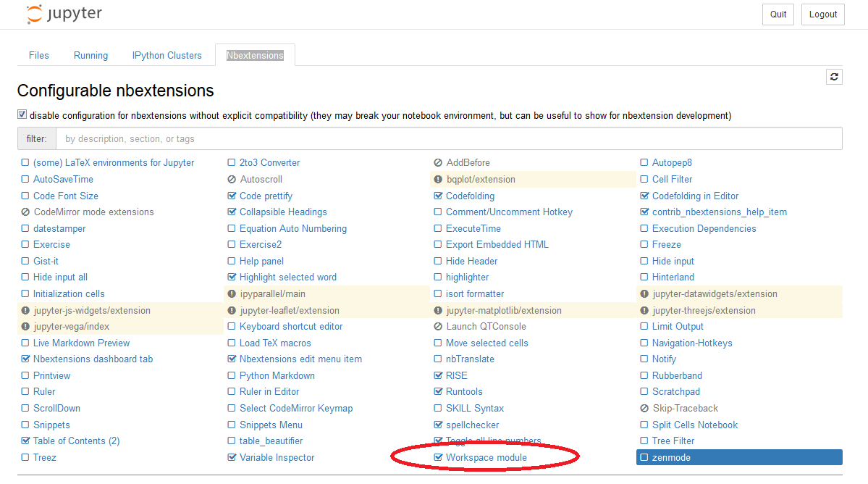
Task: Uncheck the Codefolding extension checkbox
Action: [x=438, y=196]
